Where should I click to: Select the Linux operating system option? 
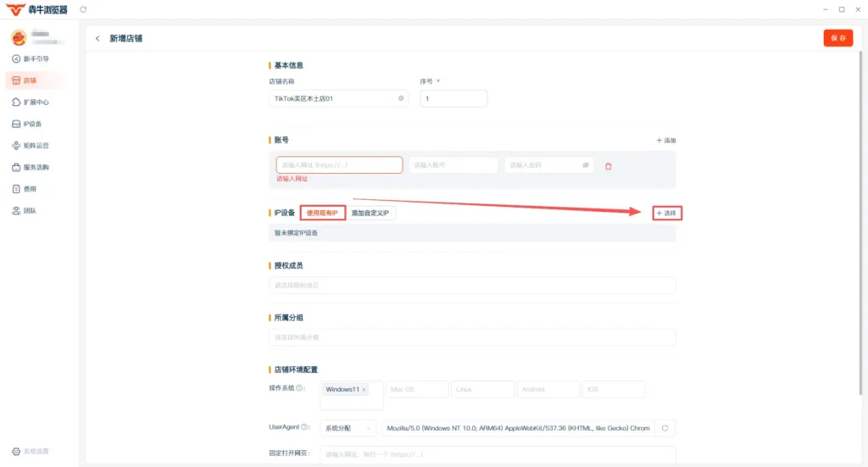pos(482,389)
